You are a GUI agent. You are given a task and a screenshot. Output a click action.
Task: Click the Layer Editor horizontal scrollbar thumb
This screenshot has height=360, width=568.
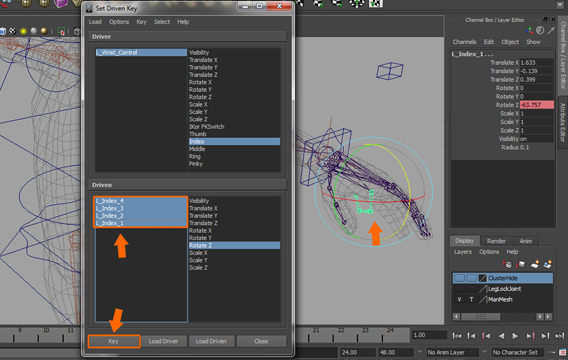481,317
